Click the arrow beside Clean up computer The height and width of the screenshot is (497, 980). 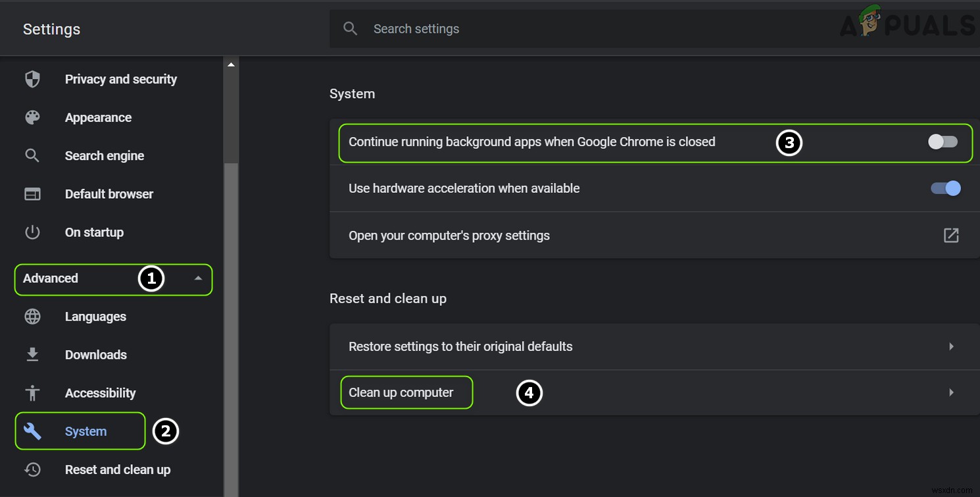tap(951, 392)
